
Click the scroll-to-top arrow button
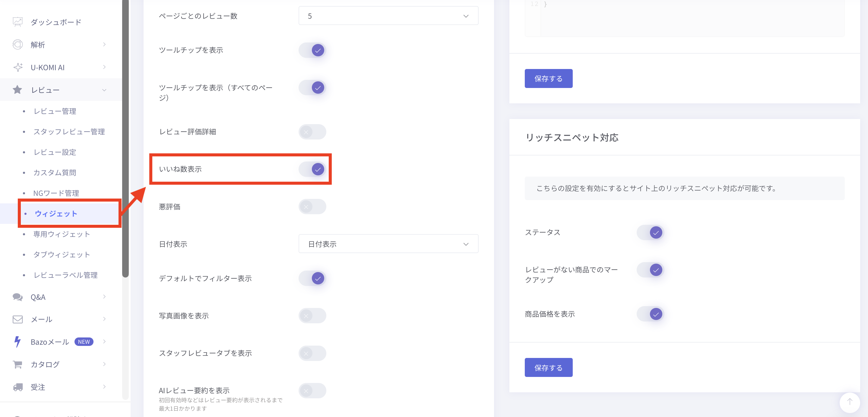point(850,402)
